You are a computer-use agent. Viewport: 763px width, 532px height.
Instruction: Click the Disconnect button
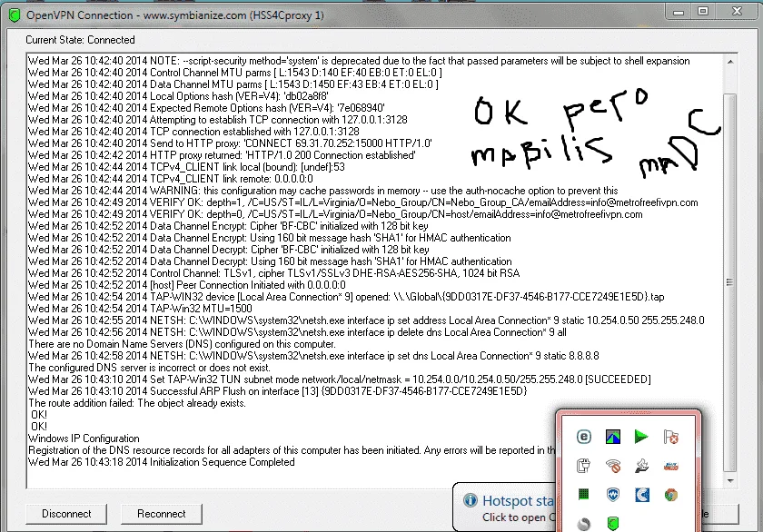(66, 514)
